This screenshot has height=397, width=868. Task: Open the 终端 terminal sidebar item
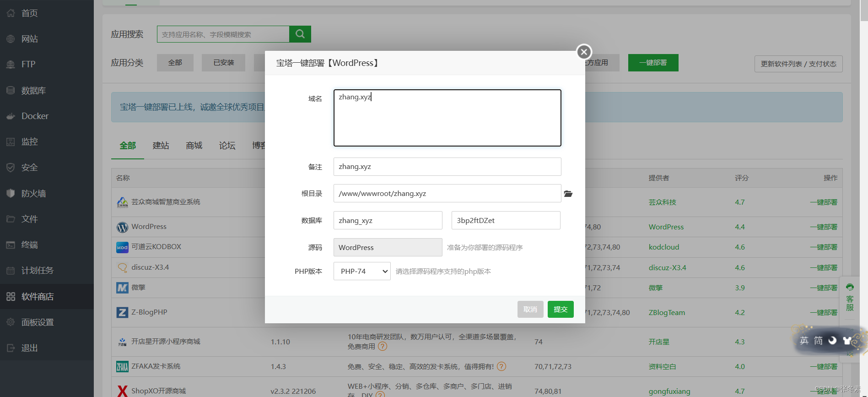(x=47, y=245)
